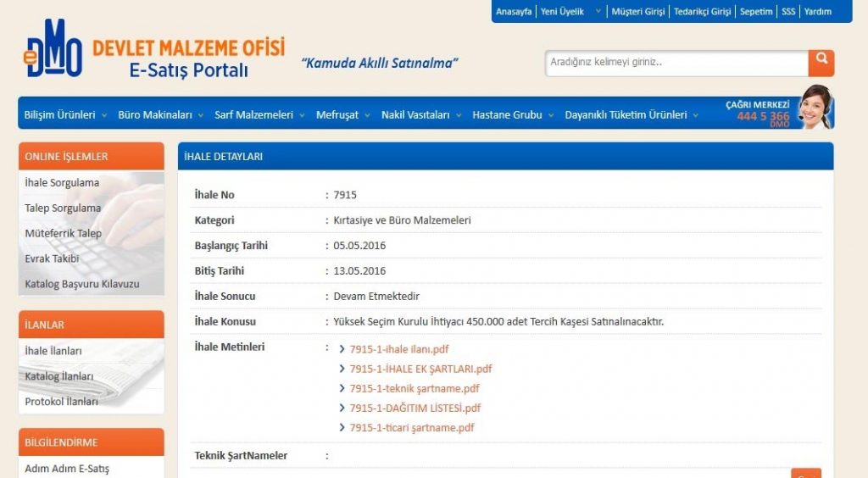Click chevron beside 7915-1-ihale ilanı.pdf

tap(342, 348)
